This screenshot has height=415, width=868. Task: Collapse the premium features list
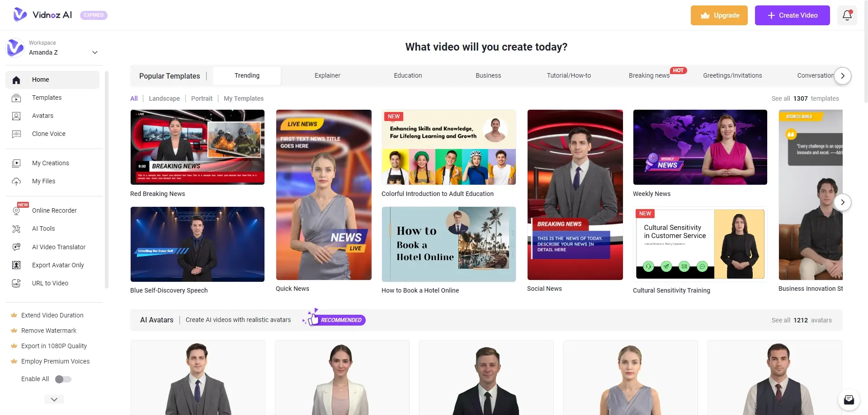[x=54, y=399]
